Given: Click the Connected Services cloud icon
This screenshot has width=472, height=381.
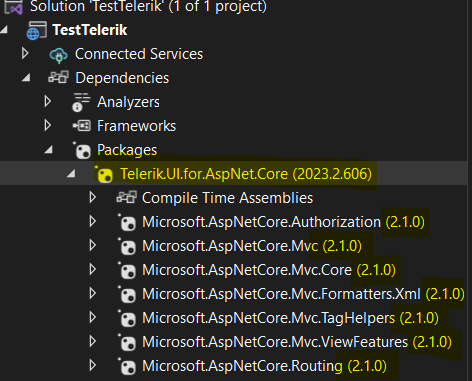Looking at the screenshot, I should coord(58,55).
